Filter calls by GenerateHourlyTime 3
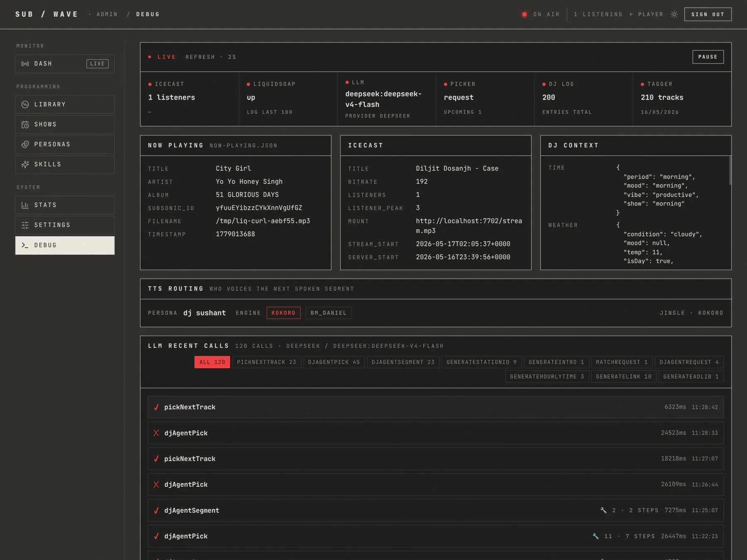This screenshot has height=560, width=747. 547,377
